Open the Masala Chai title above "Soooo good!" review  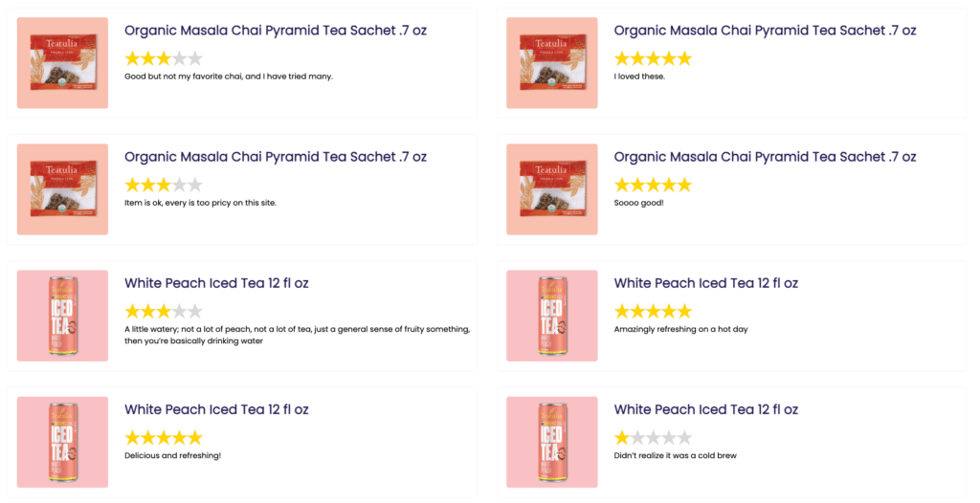click(x=765, y=157)
